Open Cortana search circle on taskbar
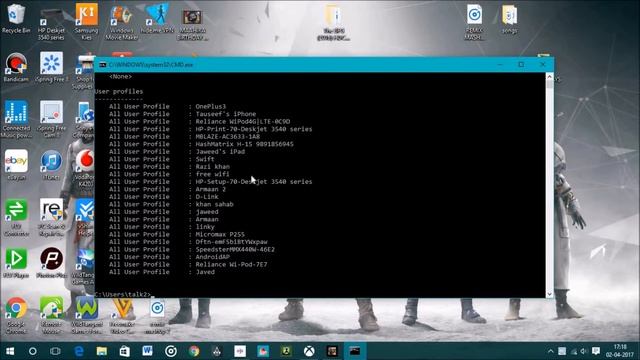Viewport: 640px width, 360px height. click(x=33, y=351)
